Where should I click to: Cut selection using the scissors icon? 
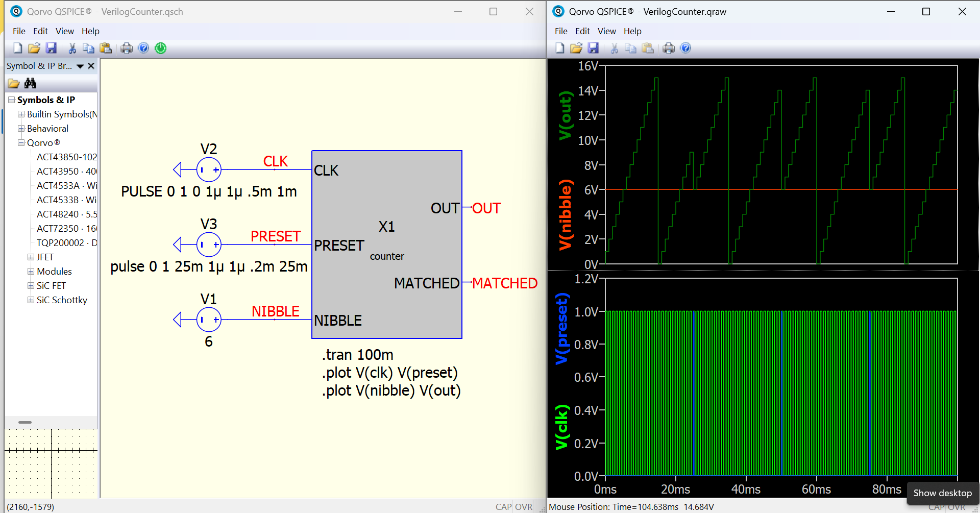[72, 47]
